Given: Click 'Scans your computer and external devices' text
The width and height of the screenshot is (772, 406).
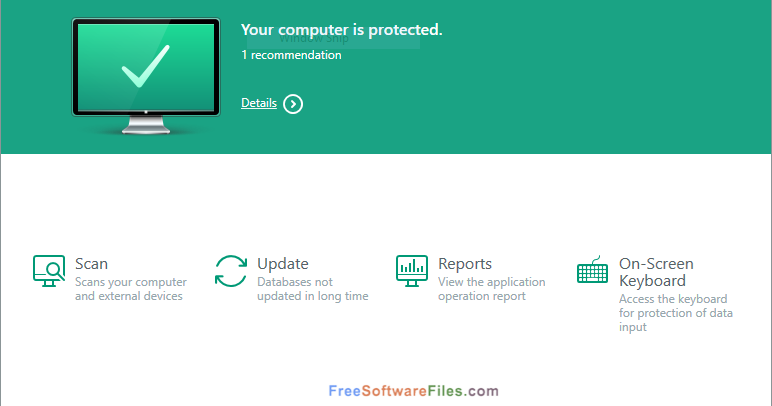Looking at the screenshot, I should coord(131,289).
